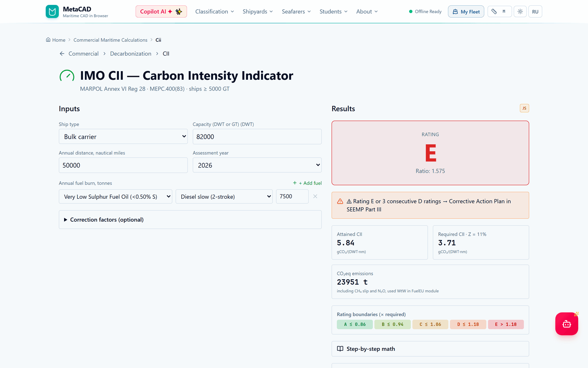
Task: Click the CO₂eq emissions value 23951 t
Action: [x=352, y=282]
